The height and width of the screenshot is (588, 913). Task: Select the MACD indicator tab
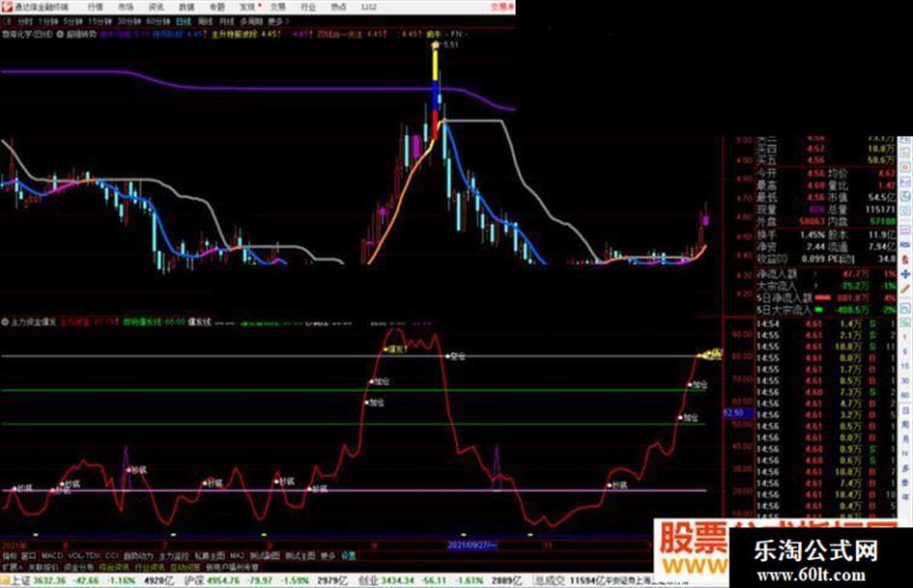[x=52, y=556]
